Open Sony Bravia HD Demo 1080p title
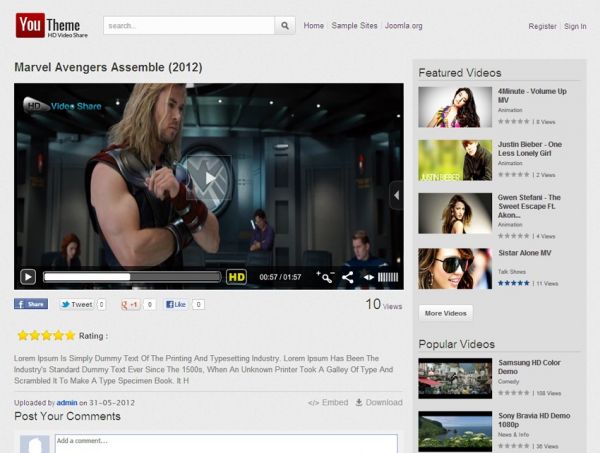The image size is (600, 453). click(534, 420)
